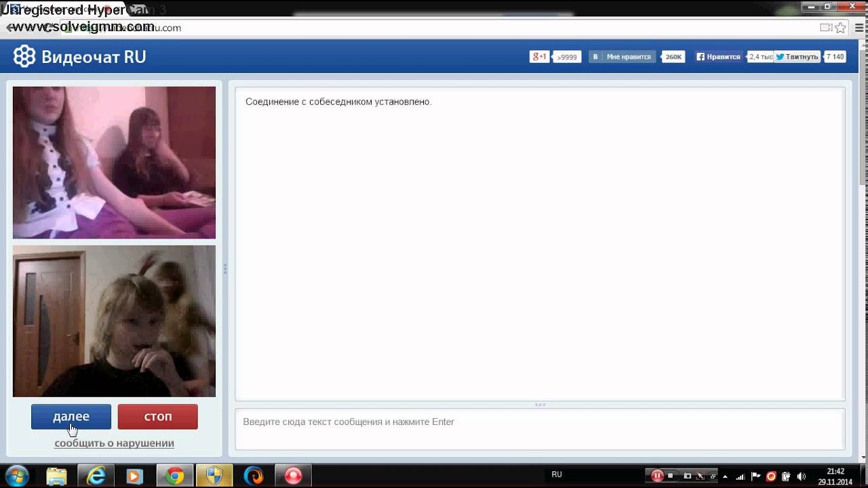Click the Facebook Нравится button
Viewport: 868px width, 488px height.
pos(718,57)
